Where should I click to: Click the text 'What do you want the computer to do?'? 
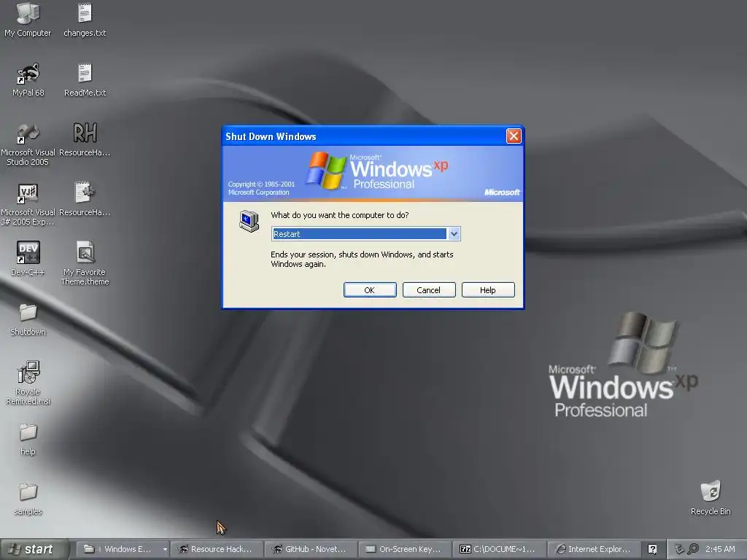tap(340, 215)
